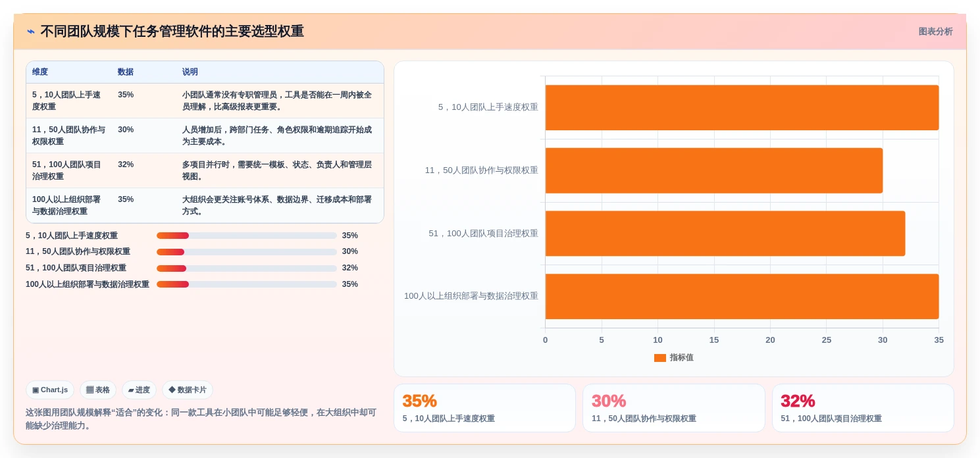Click x-axis tick value 20
The width and height of the screenshot is (980, 458).
pos(770,340)
